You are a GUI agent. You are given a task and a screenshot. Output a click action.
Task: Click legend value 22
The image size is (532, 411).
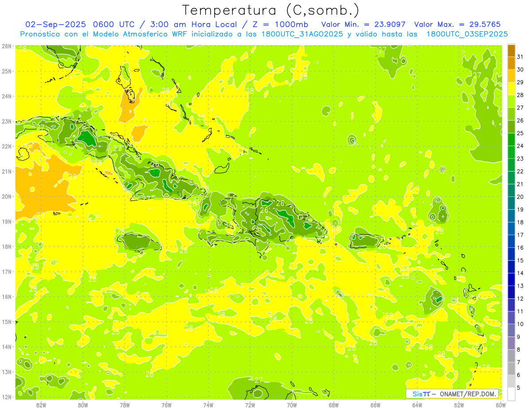[x=520, y=171]
